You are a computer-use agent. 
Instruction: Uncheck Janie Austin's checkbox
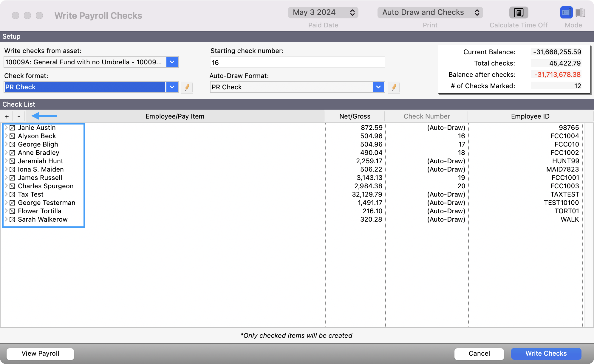(x=12, y=128)
